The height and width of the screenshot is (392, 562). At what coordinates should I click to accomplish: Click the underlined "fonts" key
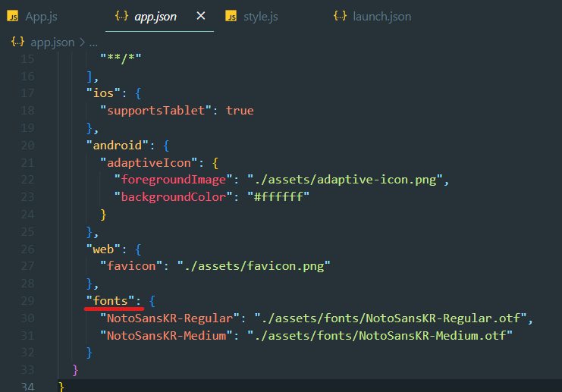coord(110,300)
